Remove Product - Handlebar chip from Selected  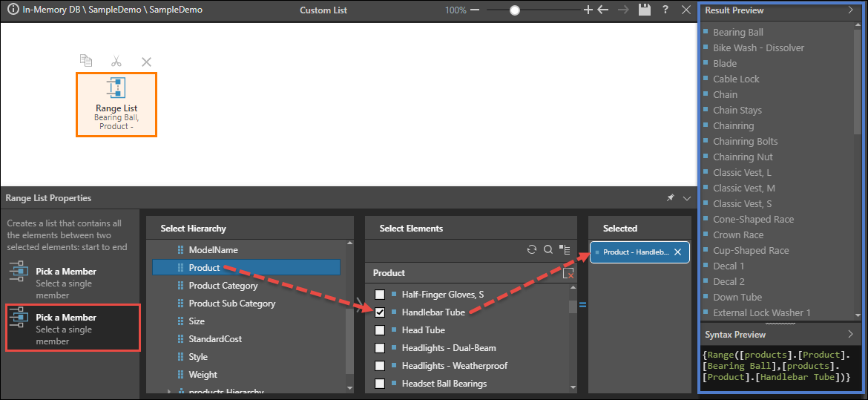677,252
